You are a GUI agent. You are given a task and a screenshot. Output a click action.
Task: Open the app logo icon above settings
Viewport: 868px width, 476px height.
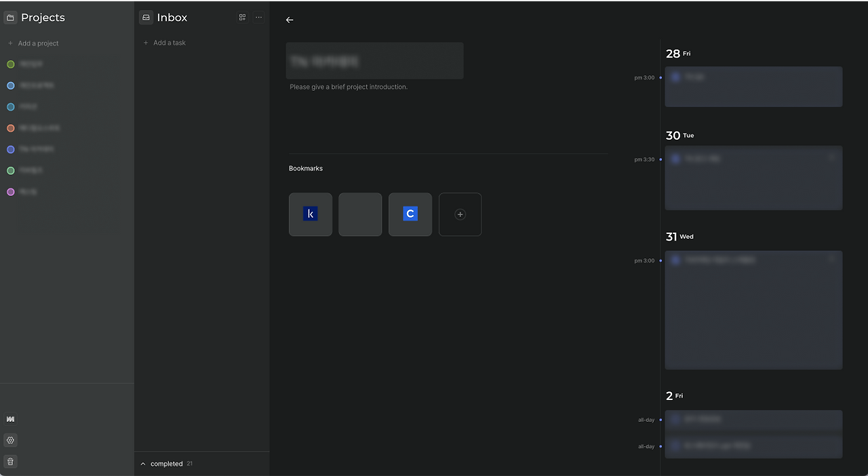(x=10, y=419)
